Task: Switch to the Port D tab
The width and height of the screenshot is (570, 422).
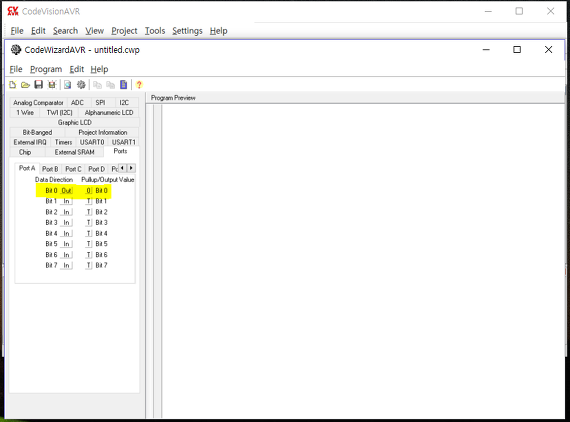Action: (96, 169)
